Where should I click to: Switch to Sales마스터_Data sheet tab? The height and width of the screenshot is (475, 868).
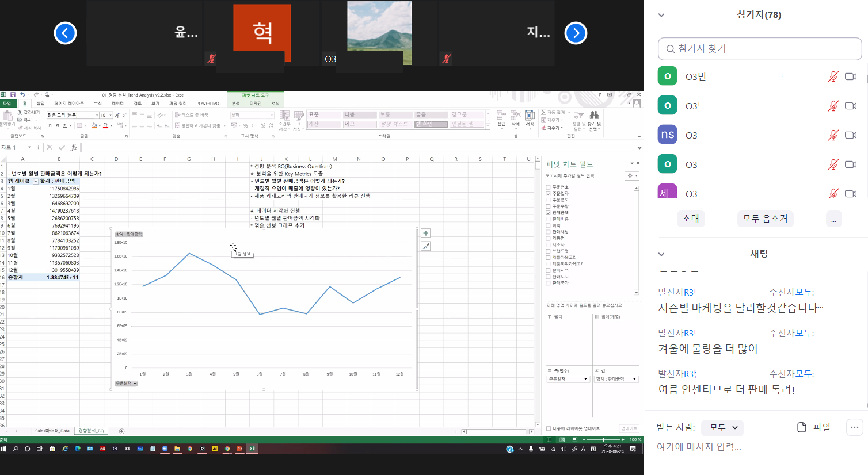(52, 431)
